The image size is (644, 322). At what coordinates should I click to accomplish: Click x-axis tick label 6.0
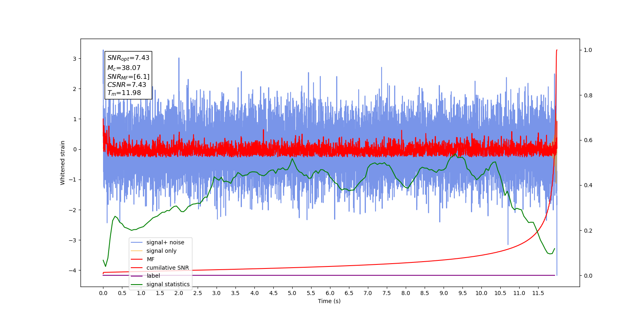click(330, 293)
